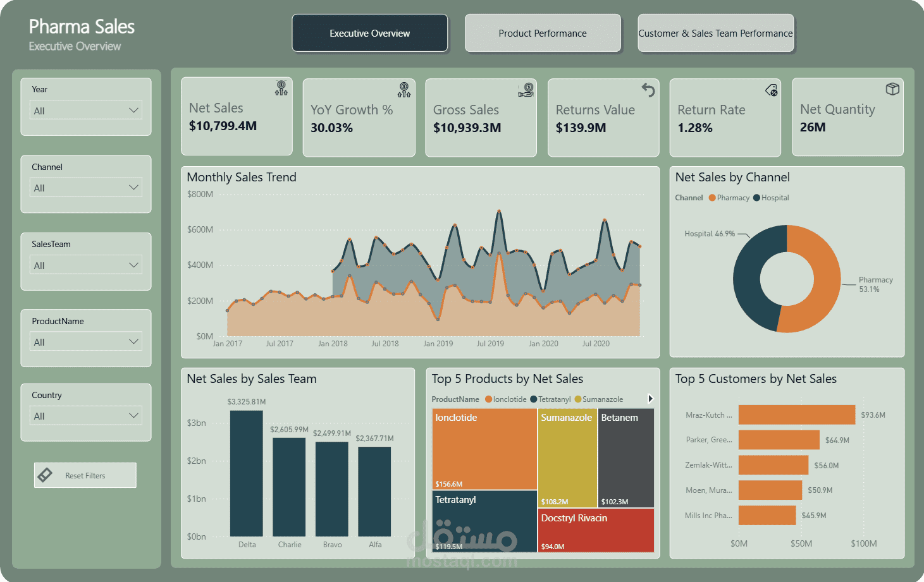Click the Net Quantity 26M value

(813, 127)
